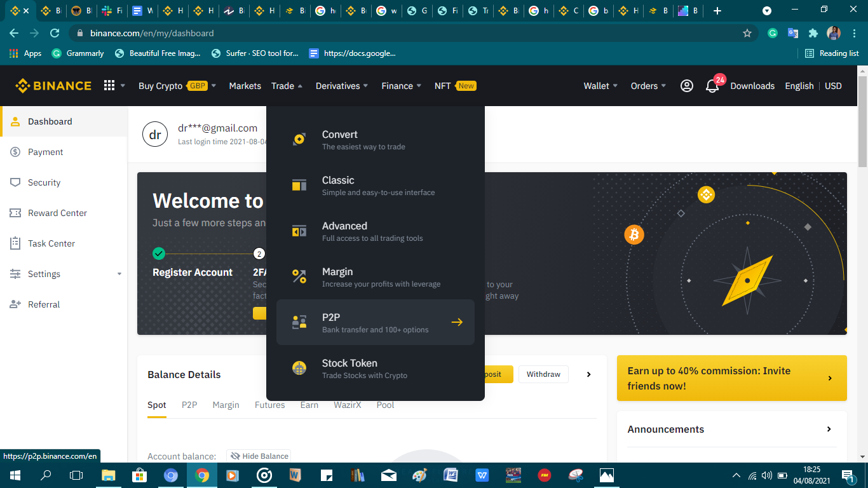Open the Markets link in header

coord(245,86)
